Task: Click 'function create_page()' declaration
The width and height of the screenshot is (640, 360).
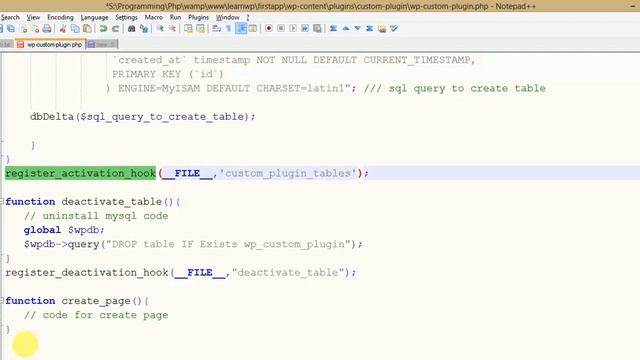Action: click(x=77, y=301)
